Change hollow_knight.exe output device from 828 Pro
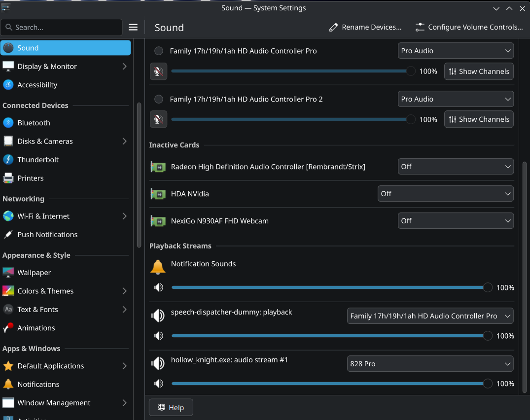 (430, 364)
